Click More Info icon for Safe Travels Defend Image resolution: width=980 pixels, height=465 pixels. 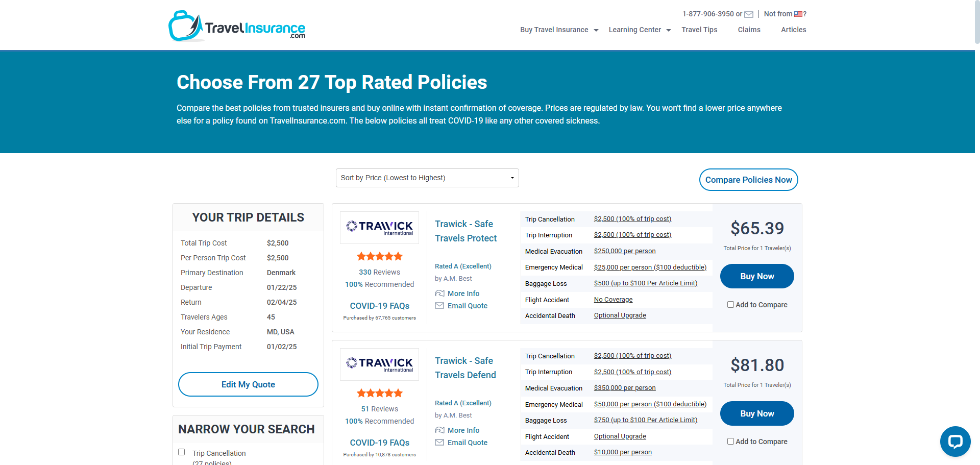(439, 430)
